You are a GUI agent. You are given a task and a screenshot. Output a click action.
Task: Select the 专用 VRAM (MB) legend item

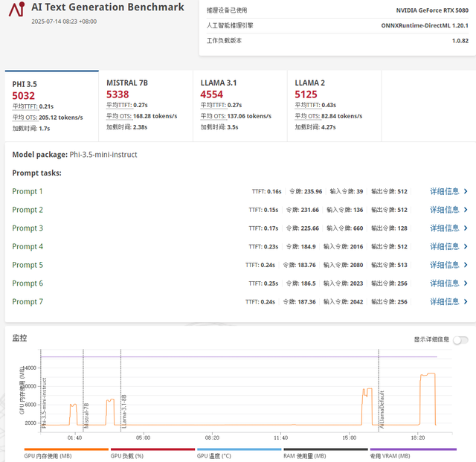[414, 454]
